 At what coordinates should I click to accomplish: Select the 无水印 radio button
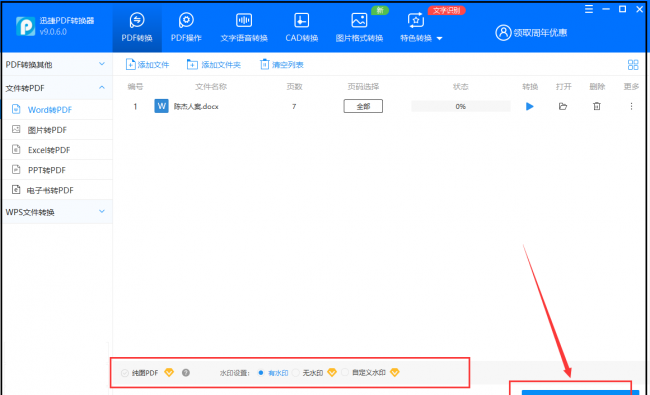(x=296, y=373)
